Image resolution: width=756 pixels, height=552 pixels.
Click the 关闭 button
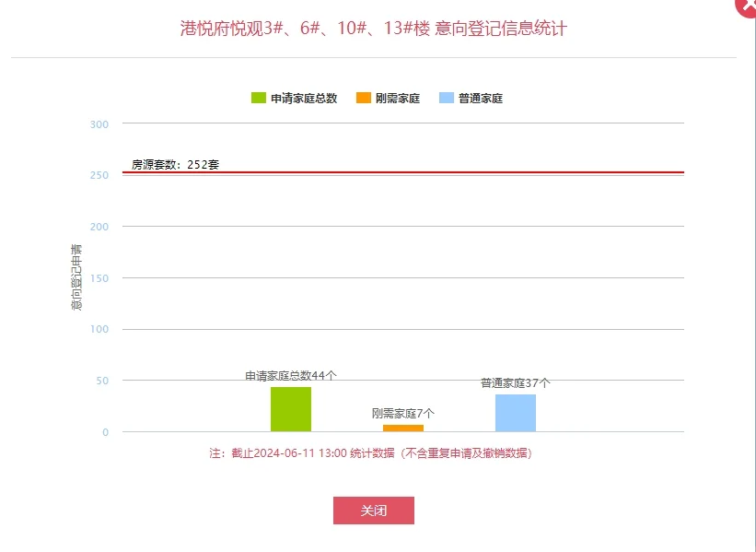[x=374, y=510]
